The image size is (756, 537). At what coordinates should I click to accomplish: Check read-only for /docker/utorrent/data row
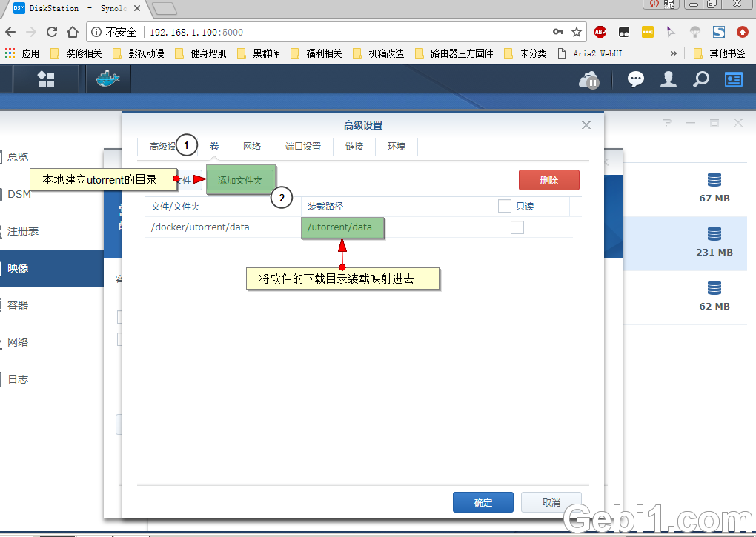[517, 227]
